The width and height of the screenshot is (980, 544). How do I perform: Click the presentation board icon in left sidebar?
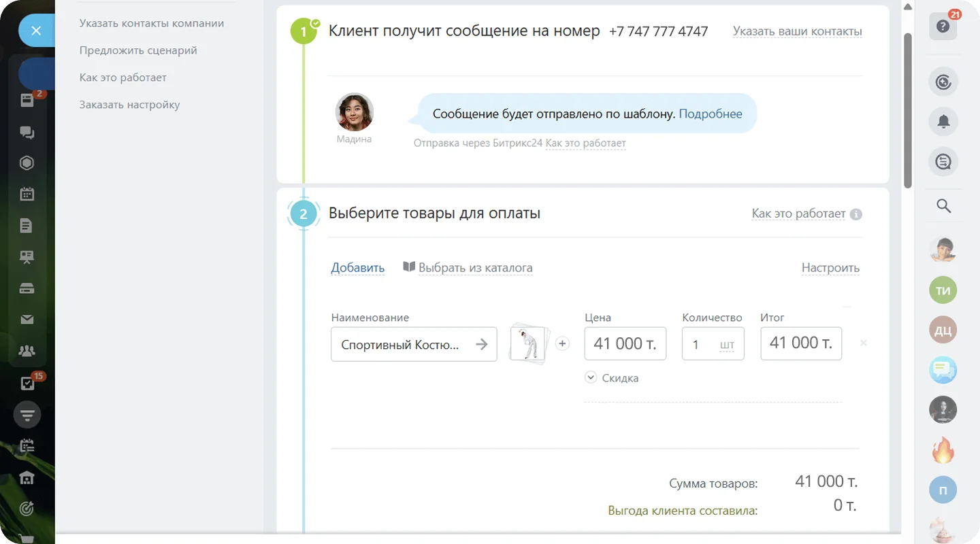pos(27,257)
